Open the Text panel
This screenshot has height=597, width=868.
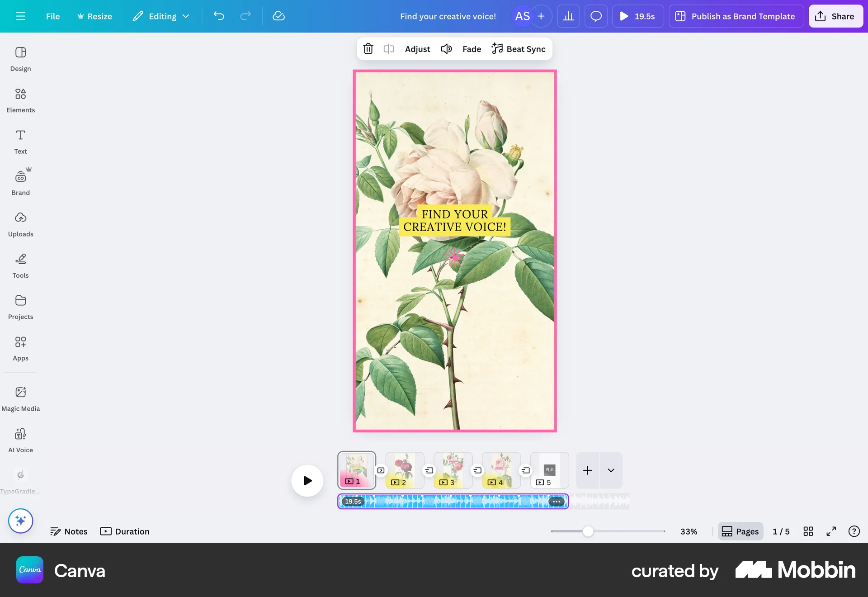[20, 141]
